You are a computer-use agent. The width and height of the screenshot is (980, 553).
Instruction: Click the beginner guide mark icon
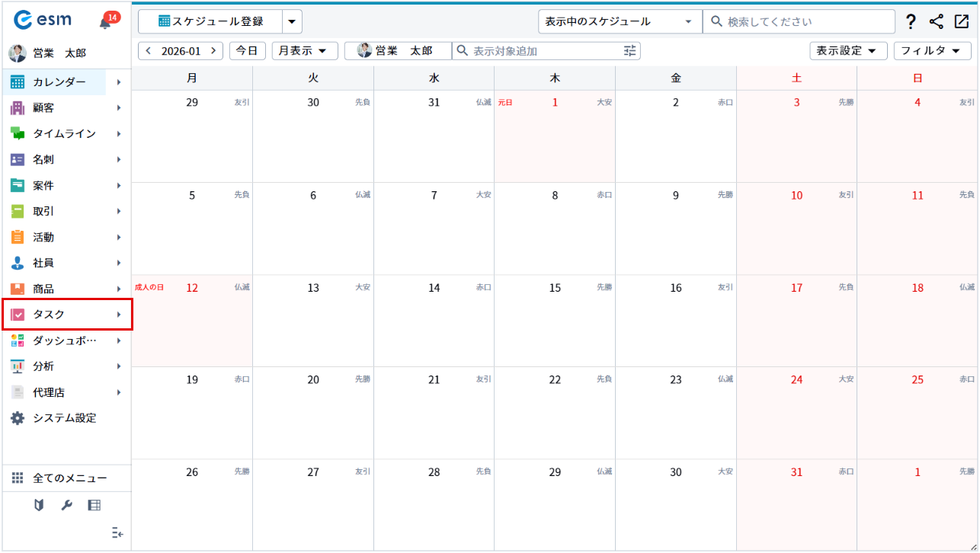pos(39,505)
